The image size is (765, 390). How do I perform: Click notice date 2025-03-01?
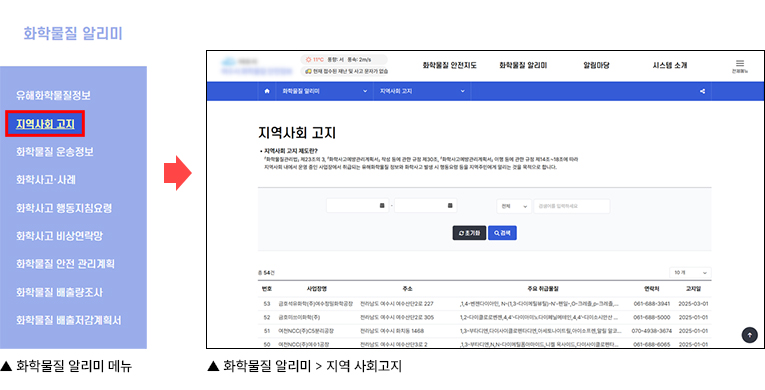693,304
